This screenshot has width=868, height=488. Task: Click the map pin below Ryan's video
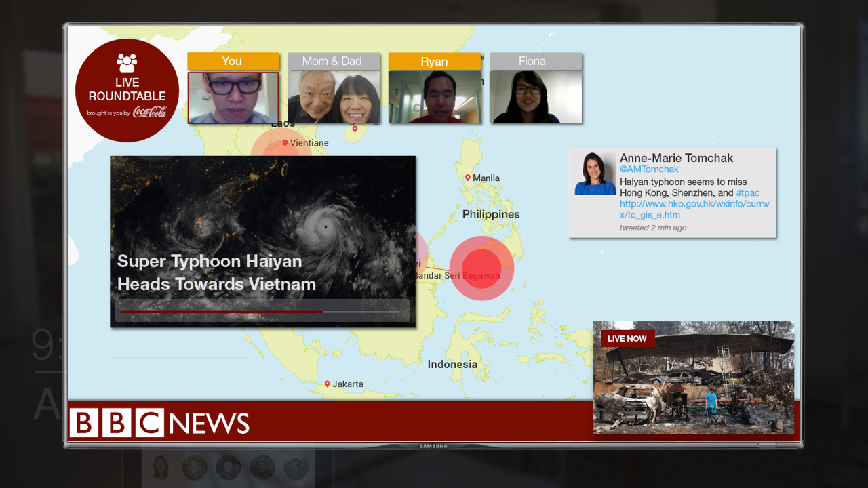[355, 129]
